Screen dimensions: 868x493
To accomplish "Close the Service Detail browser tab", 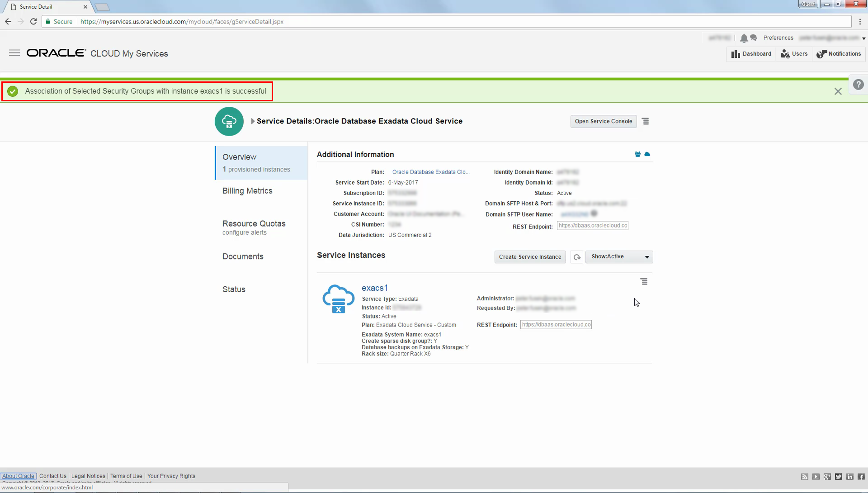I will click(x=85, y=7).
